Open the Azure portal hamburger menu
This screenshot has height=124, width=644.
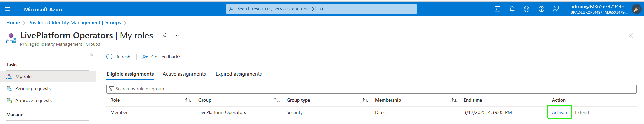tap(8, 9)
